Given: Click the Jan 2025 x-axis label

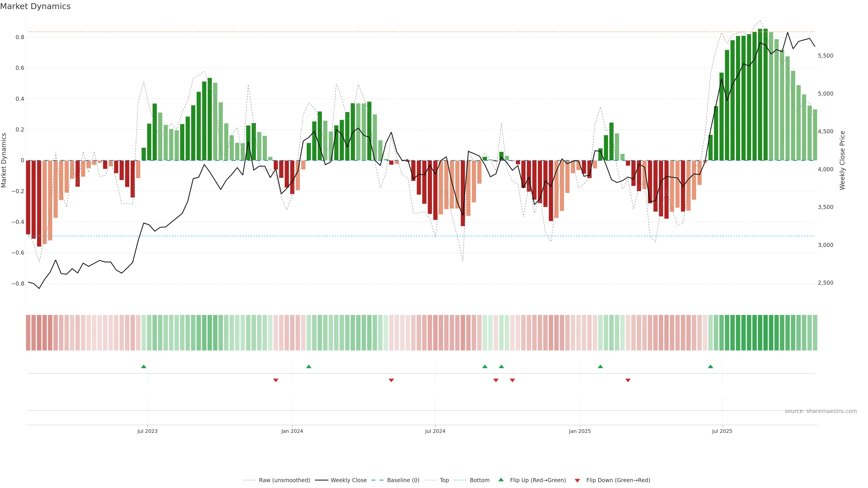Looking at the screenshot, I should (x=580, y=431).
